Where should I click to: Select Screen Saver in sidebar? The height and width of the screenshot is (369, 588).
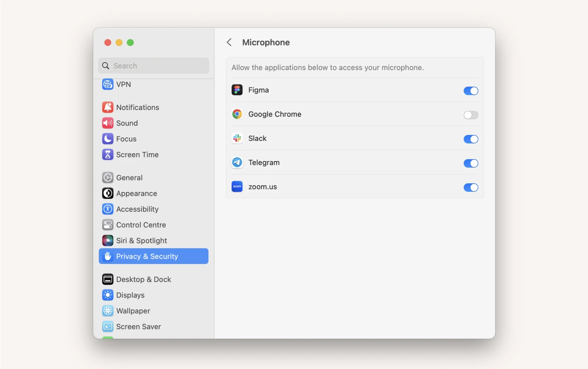pyautogui.click(x=154, y=327)
